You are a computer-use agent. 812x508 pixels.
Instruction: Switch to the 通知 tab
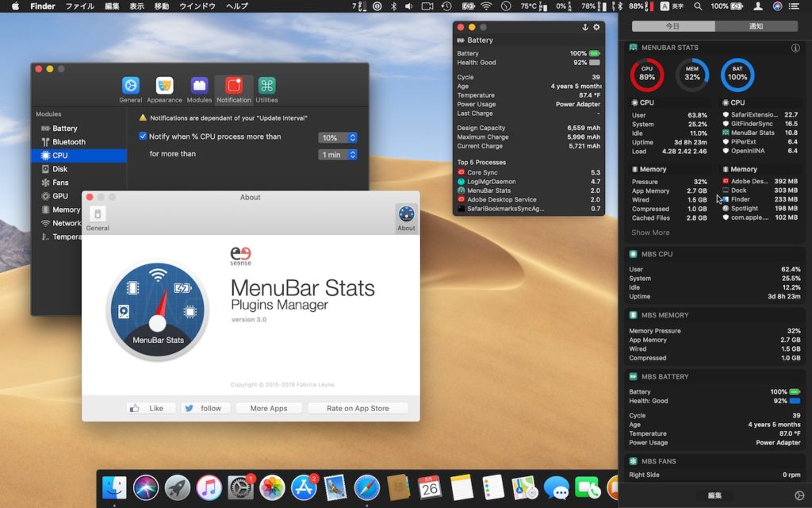tap(756, 26)
